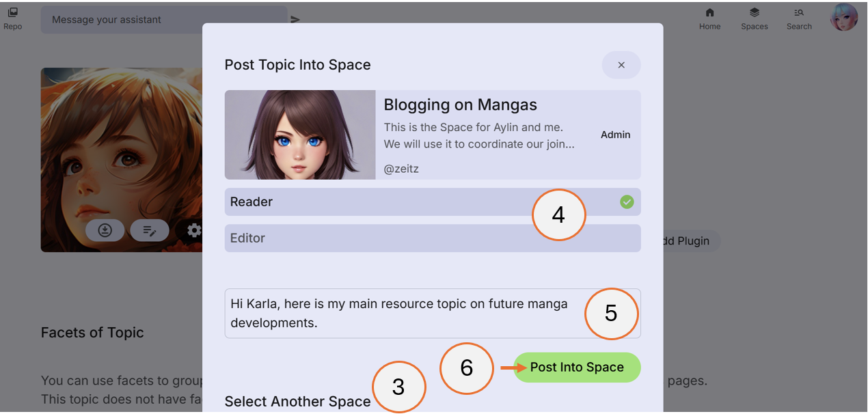Click the Home icon in top navigation

click(709, 18)
